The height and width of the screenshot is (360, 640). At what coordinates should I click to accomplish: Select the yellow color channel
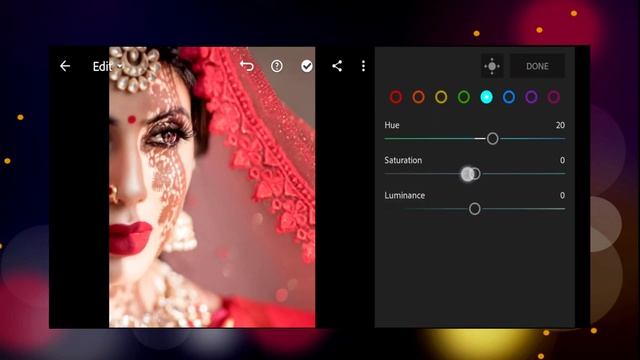441,97
